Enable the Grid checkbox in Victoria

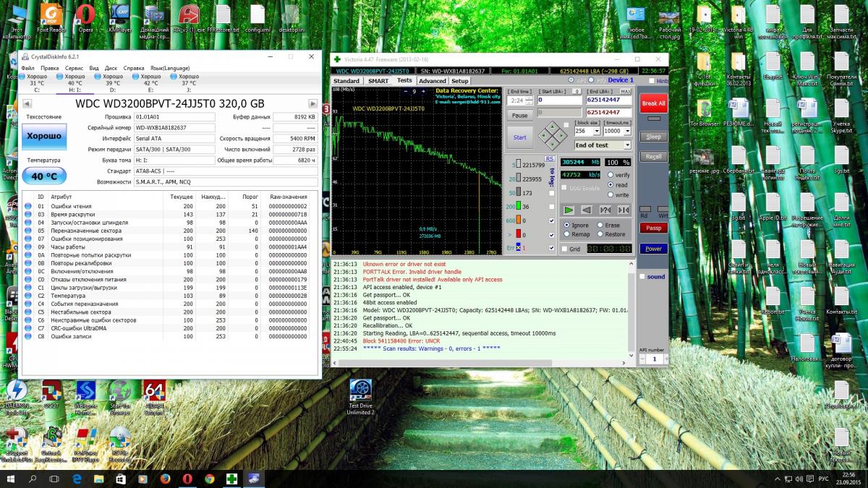pyautogui.click(x=565, y=249)
